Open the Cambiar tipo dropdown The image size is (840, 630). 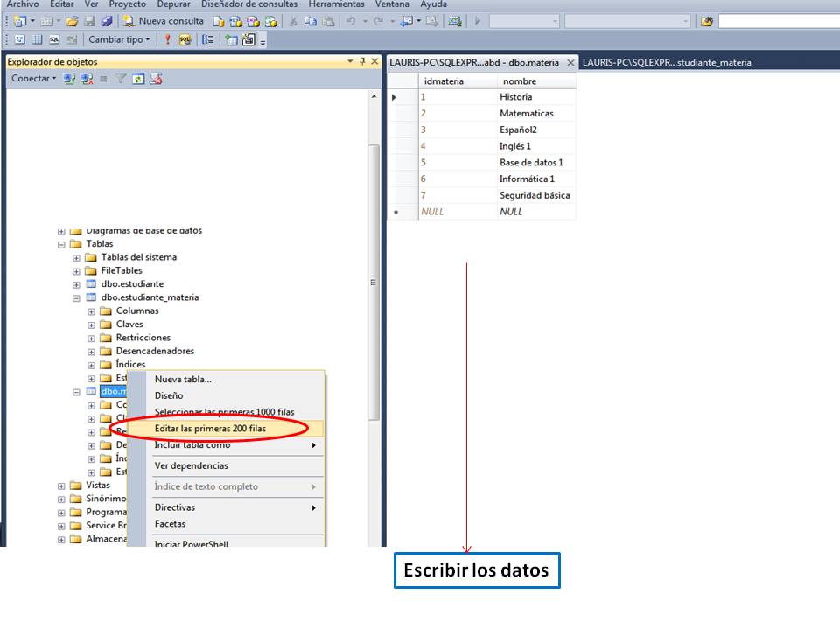coord(117,39)
